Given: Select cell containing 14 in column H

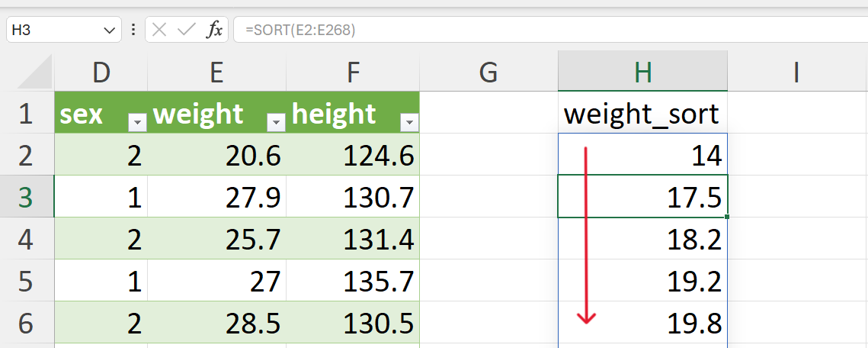Looking at the screenshot, I should (642, 155).
